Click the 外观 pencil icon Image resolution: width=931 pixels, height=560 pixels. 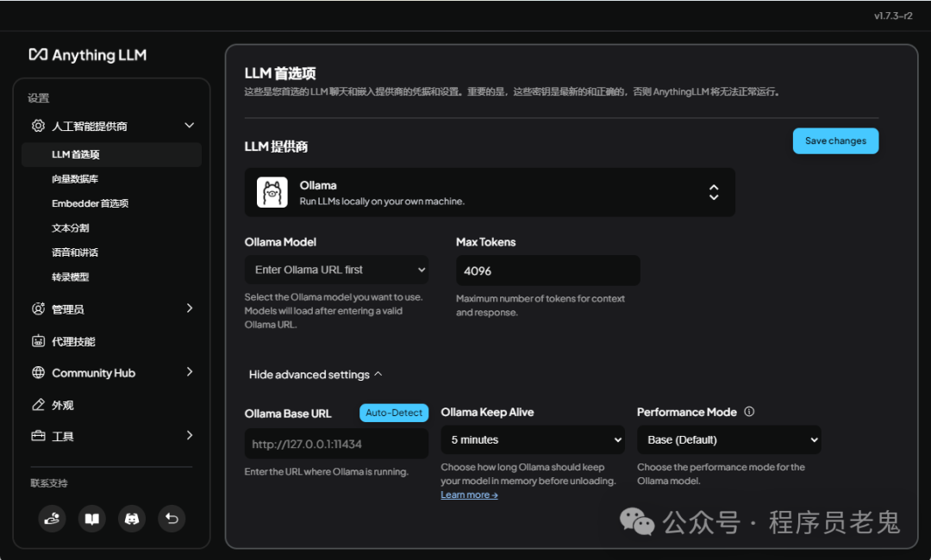pos(38,405)
